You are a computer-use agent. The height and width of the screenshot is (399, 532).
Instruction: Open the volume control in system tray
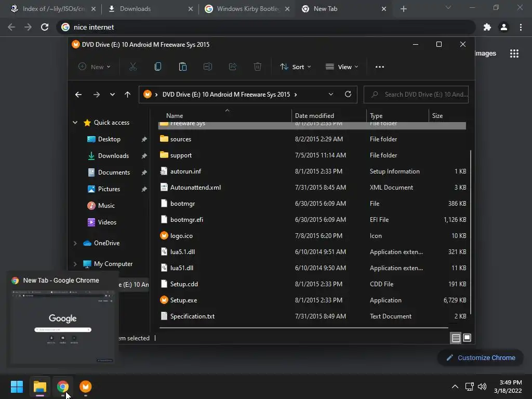(482, 387)
